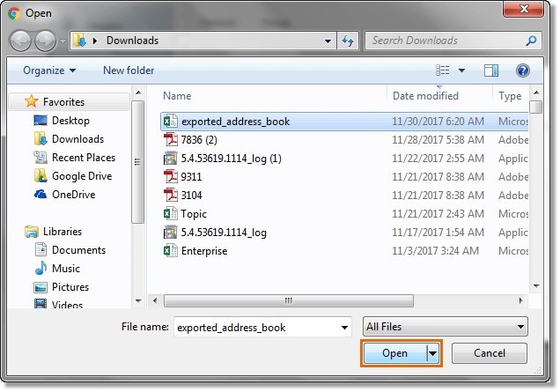Click the OneDrive cloud icon
Viewport: 560px width, 392px height.
(x=41, y=194)
